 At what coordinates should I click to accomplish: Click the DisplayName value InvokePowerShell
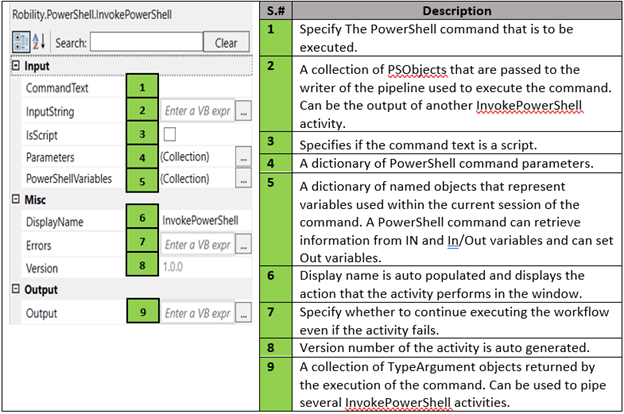tap(199, 222)
